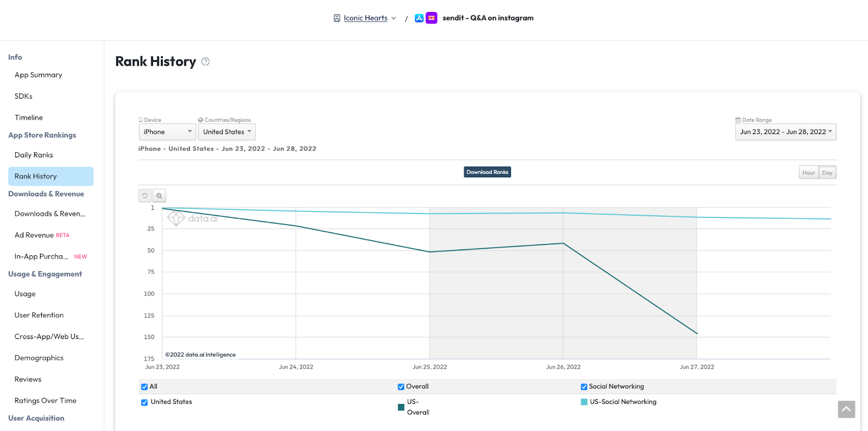The height and width of the screenshot is (431, 868).
Task: Click the Download Ranks button
Action: point(487,172)
